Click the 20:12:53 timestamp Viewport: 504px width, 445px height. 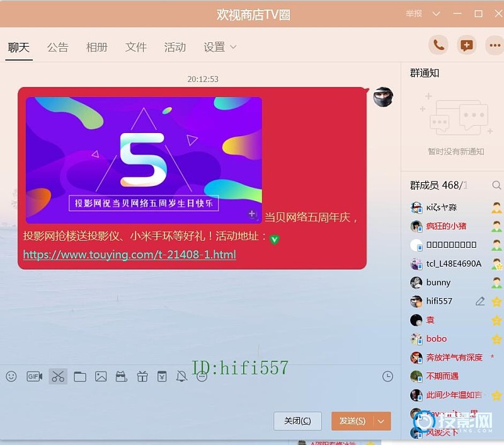203,79
